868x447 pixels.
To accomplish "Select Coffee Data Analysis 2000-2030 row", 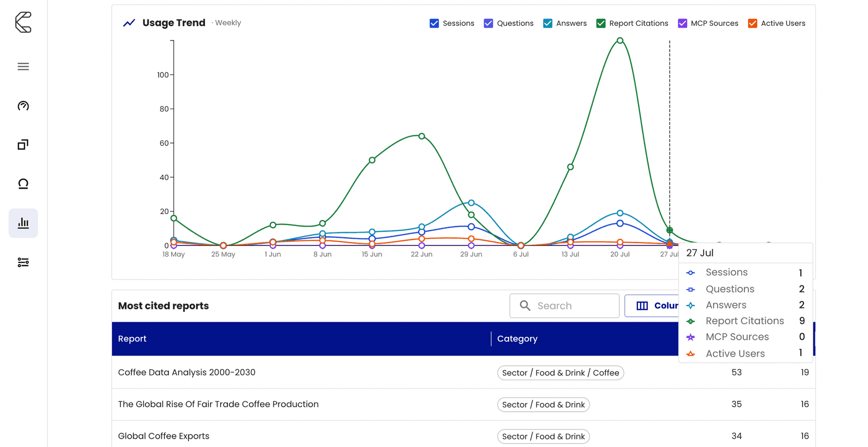I will point(463,372).
